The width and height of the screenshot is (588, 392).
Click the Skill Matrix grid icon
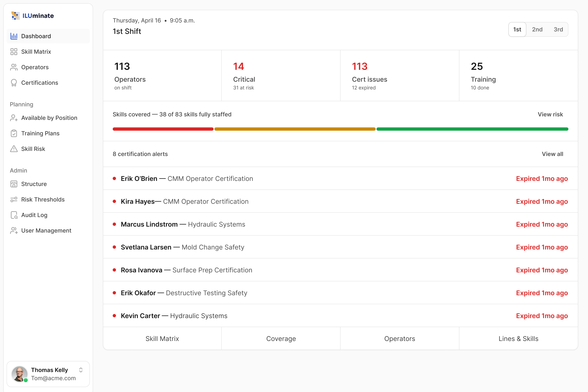tap(14, 52)
